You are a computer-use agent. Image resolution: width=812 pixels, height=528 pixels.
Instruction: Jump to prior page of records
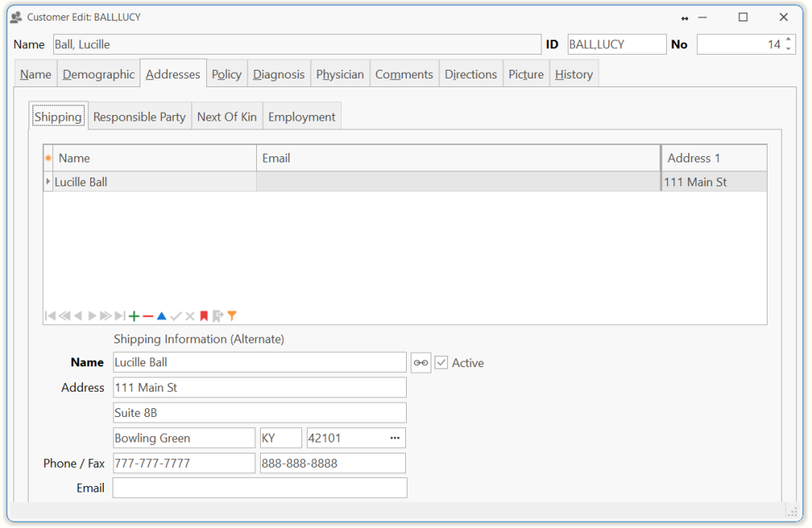point(64,316)
